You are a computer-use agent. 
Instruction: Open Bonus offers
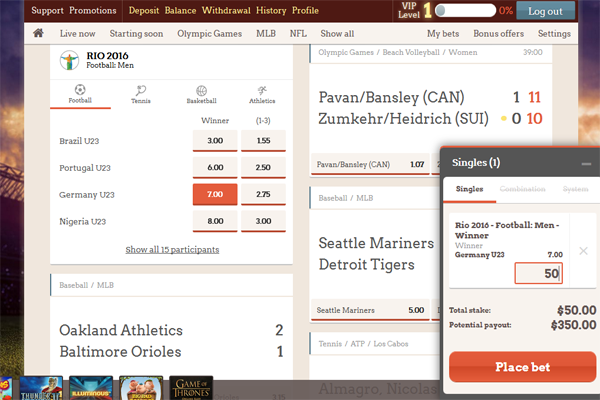click(498, 34)
